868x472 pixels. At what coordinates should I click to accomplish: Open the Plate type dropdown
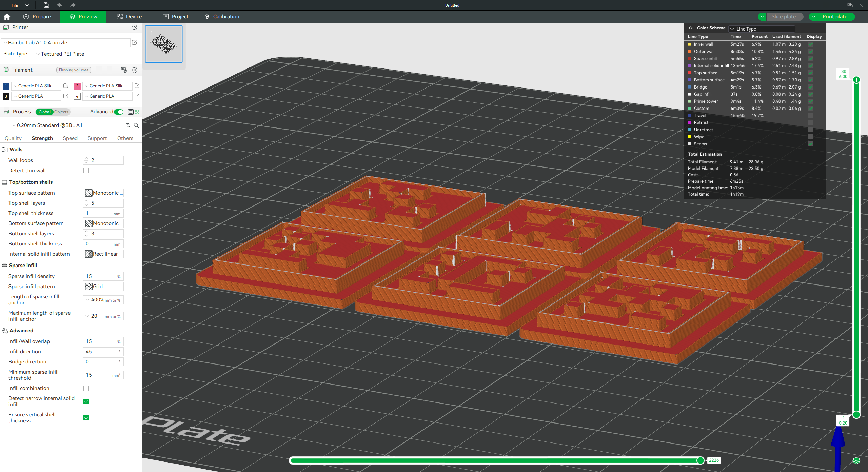pos(86,54)
